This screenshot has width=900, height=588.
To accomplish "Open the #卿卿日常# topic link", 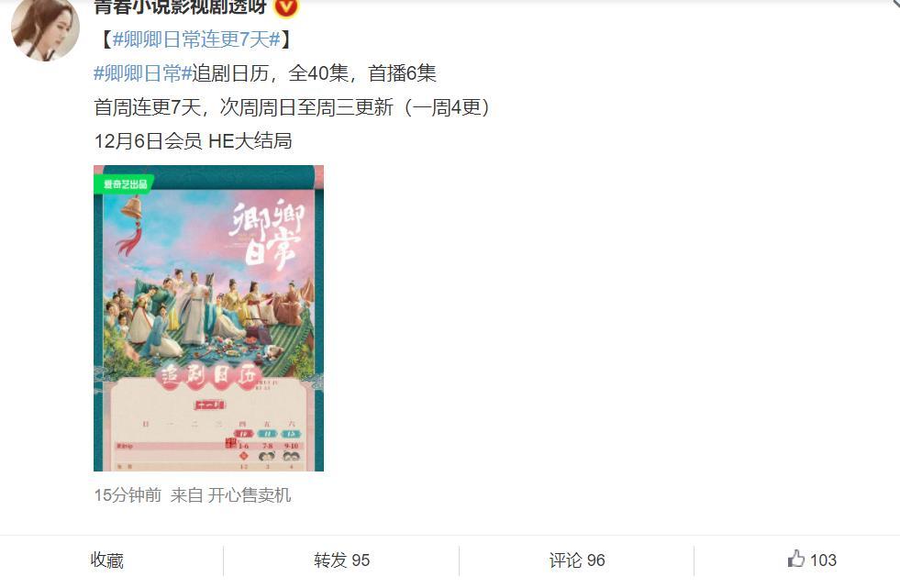I will click(x=142, y=73).
